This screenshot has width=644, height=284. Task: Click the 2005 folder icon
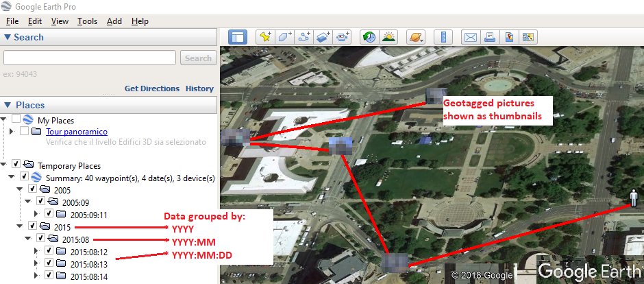pyautogui.click(x=45, y=189)
